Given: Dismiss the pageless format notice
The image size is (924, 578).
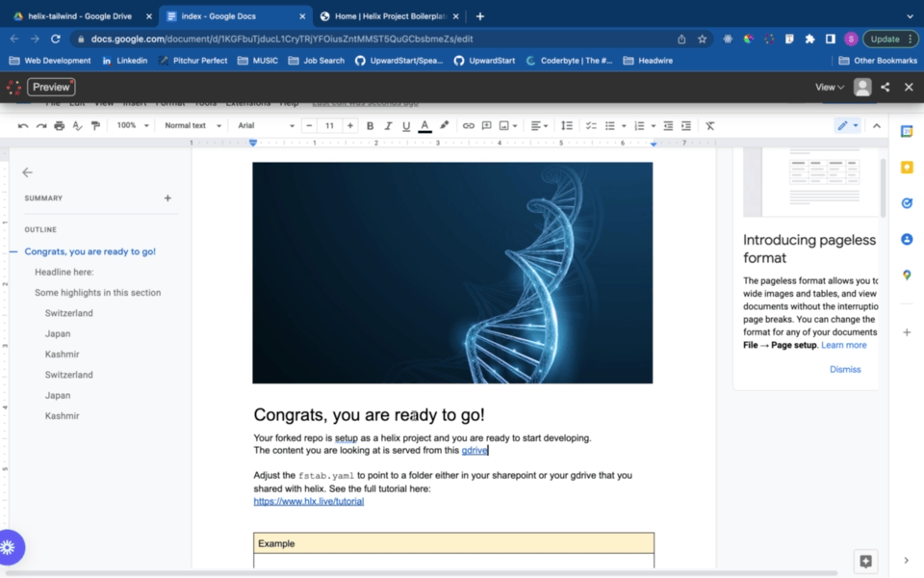Looking at the screenshot, I should [845, 369].
